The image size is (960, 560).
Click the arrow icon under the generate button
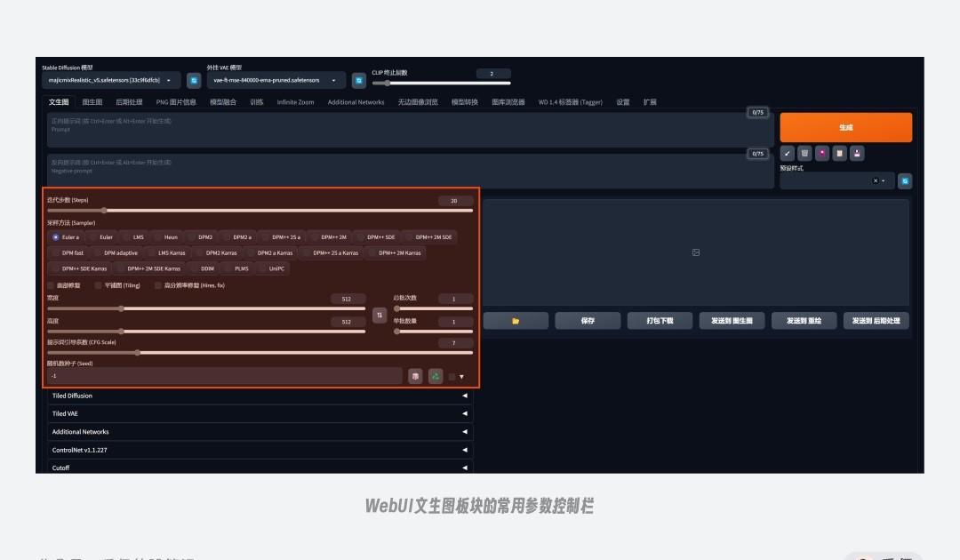[788, 154]
